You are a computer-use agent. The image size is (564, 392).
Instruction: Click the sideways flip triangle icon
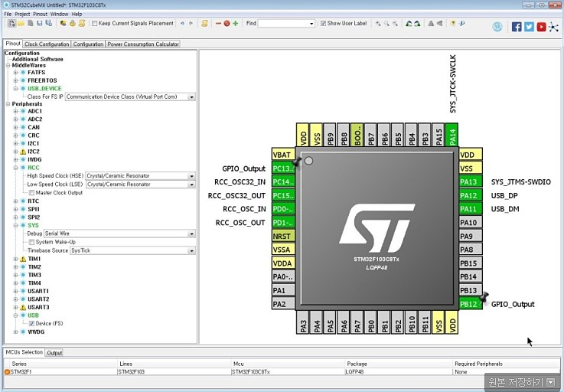coord(439,24)
